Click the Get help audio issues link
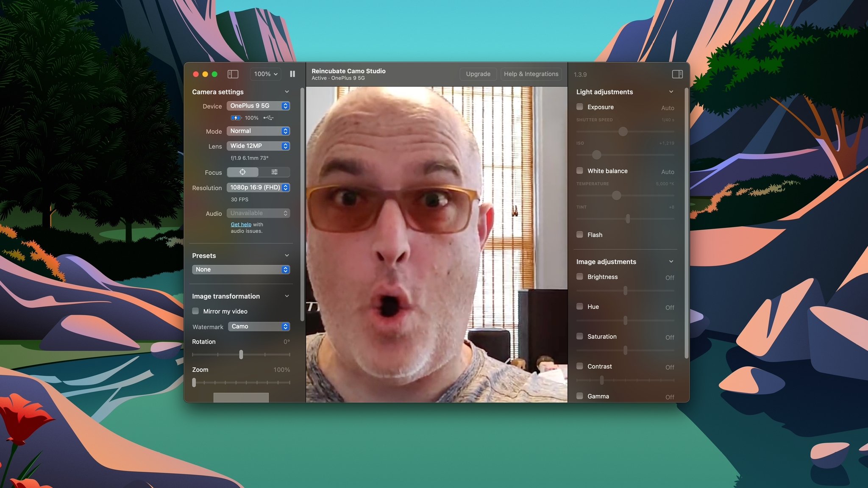Screen dimensions: 868x488 (x=240, y=225)
